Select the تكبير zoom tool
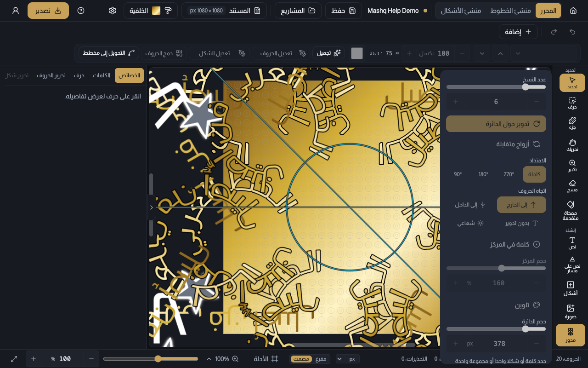 572,166
